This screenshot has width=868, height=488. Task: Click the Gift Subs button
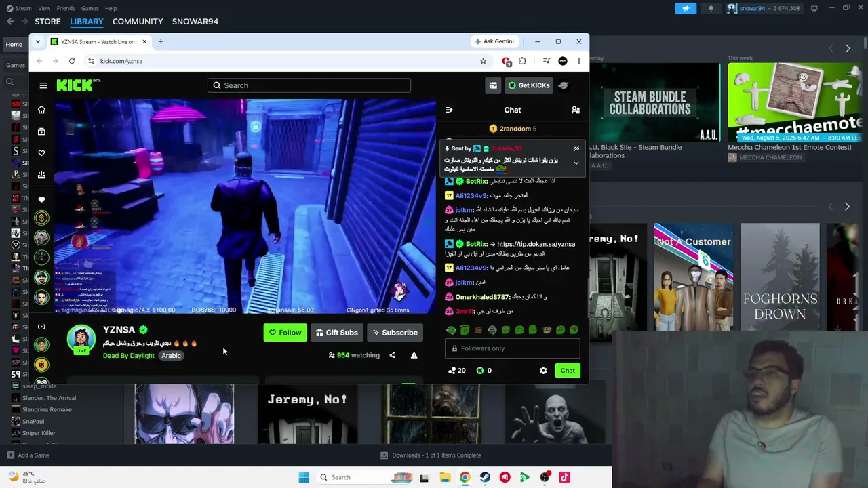(x=336, y=333)
